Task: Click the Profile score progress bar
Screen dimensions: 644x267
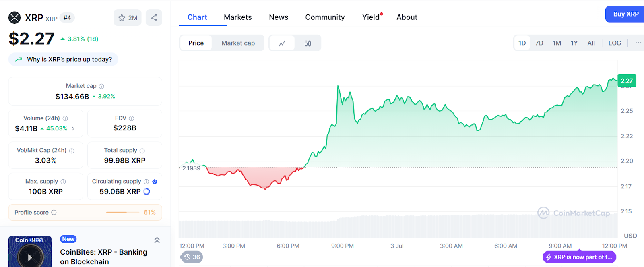Action: coord(122,212)
